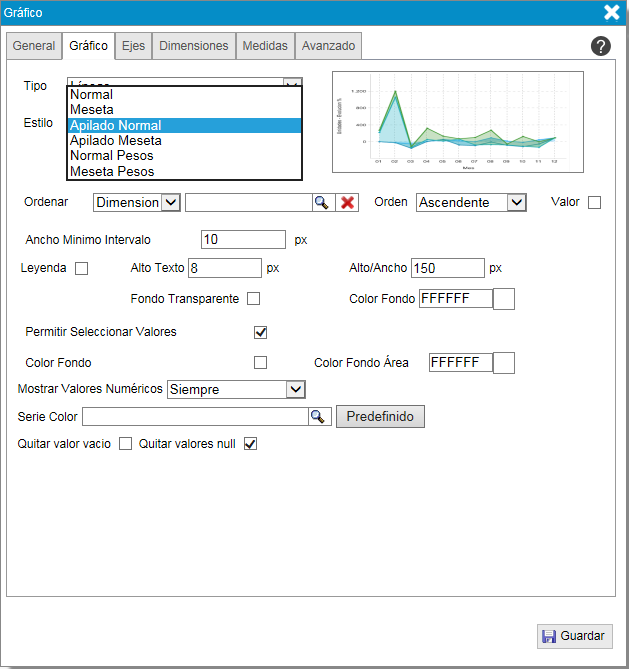The height and width of the screenshot is (669, 629).
Task: Uncheck Permitir Seleccionar Valores
Action: (x=261, y=332)
